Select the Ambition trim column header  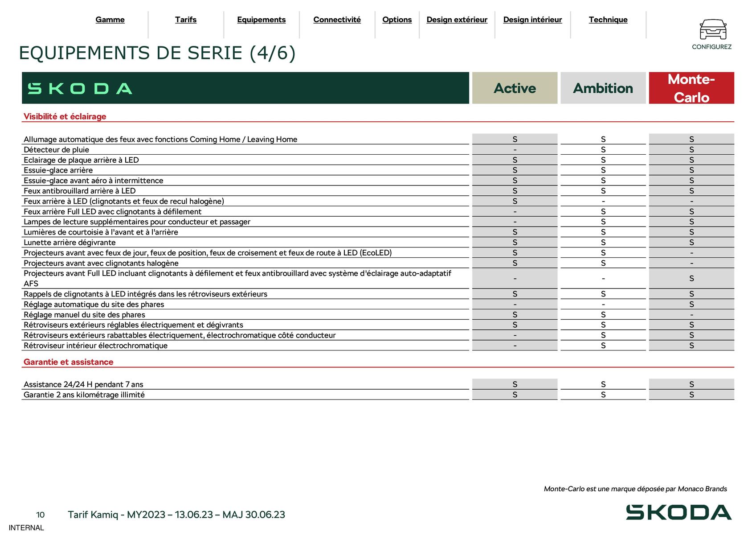(x=603, y=88)
